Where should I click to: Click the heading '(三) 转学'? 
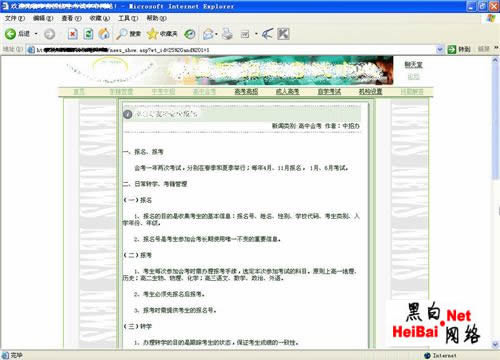tap(138, 326)
